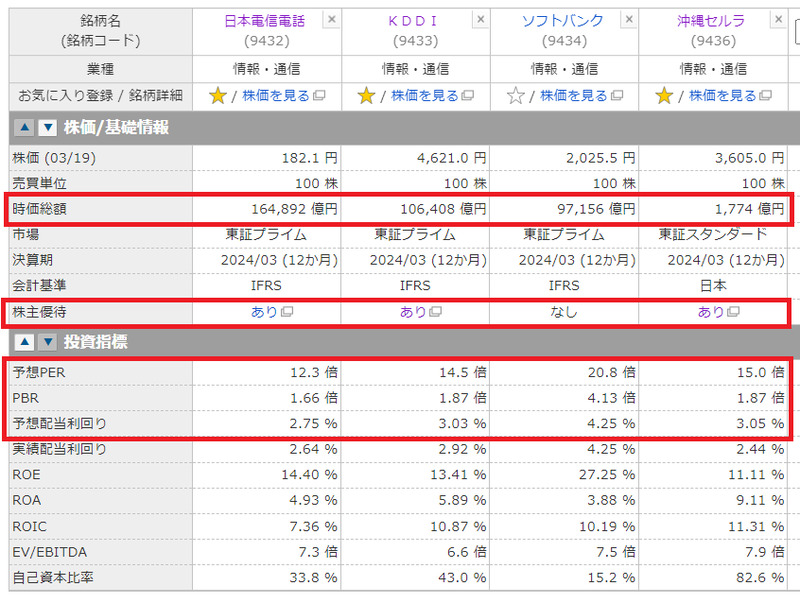Select EV/EBITDA value 6.6 倍
The height and width of the screenshot is (603, 800).
click(467, 552)
